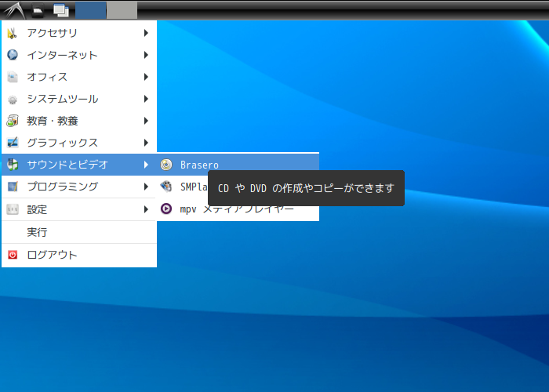Open the オフィス menu category
This screenshot has width=549, height=392.
coord(79,77)
